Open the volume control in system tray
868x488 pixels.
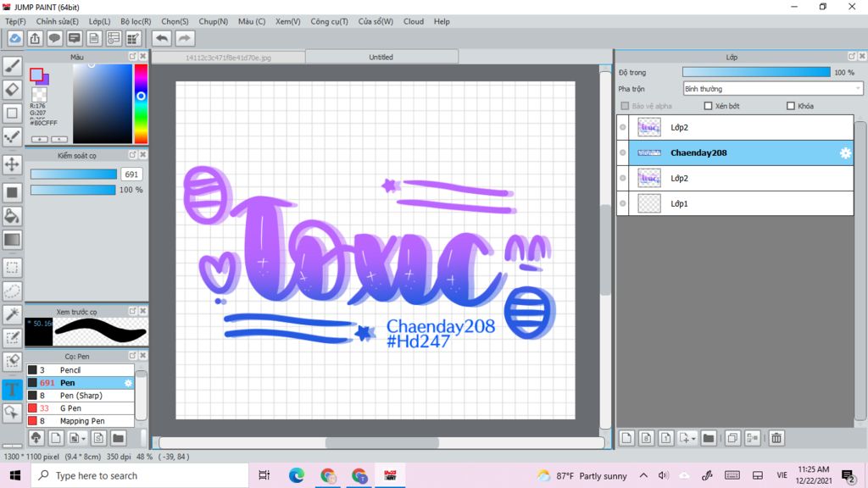664,475
